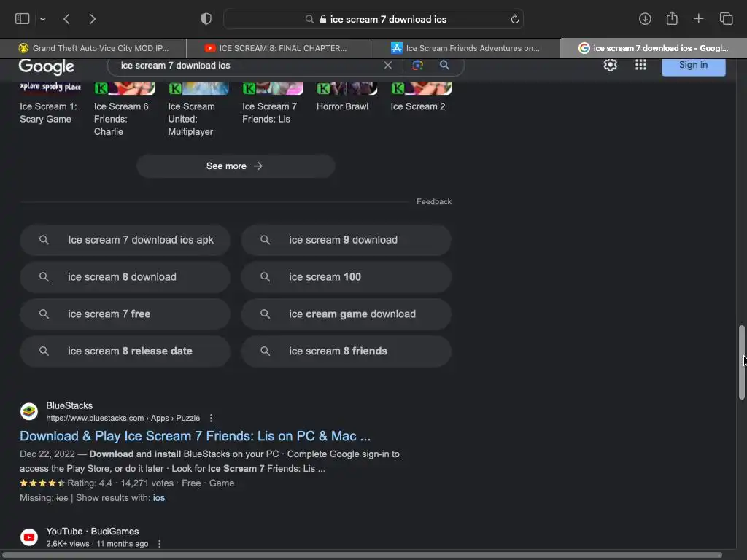Submit search with magnifier icon
The width and height of the screenshot is (747, 560).
[x=444, y=65]
